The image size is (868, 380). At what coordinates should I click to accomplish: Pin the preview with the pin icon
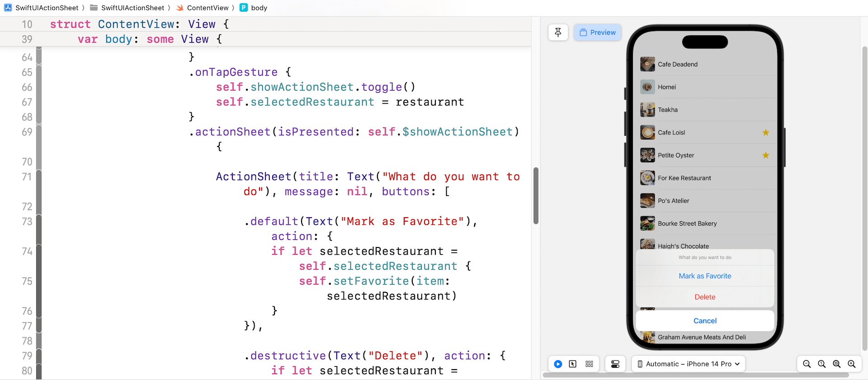coord(558,33)
